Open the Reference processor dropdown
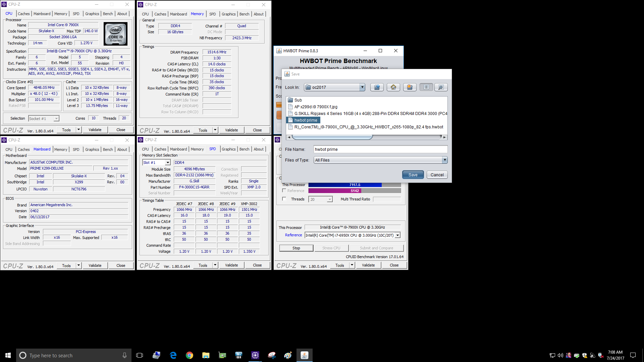This screenshot has height=362, width=644. click(x=398, y=235)
